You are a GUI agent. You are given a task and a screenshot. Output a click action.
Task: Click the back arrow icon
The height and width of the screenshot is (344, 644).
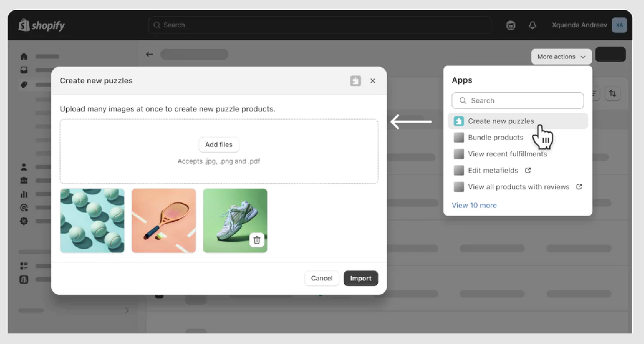coord(149,54)
